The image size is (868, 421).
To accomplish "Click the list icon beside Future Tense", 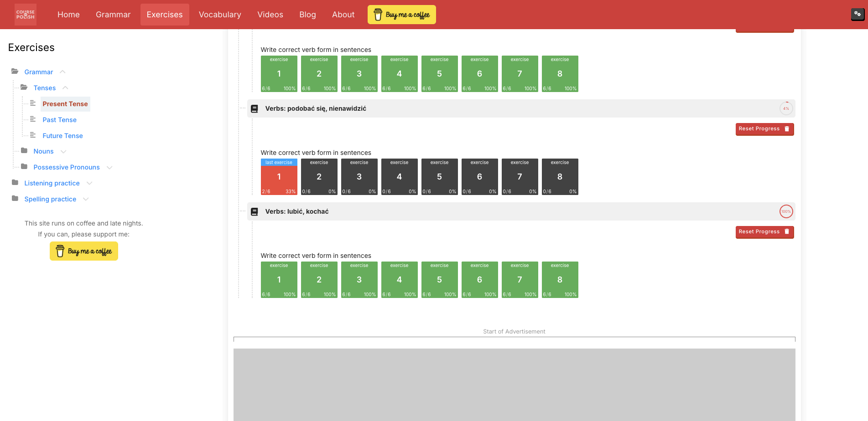I will pos(33,135).
